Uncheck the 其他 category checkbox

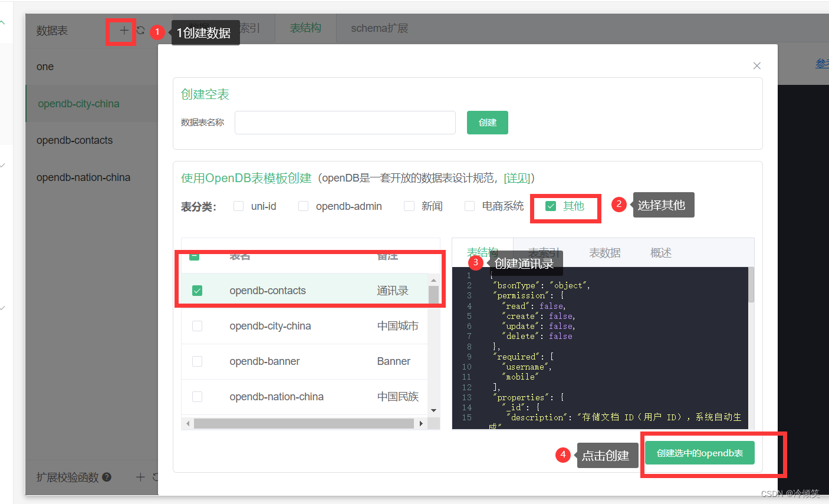click(x=551, y=206)
